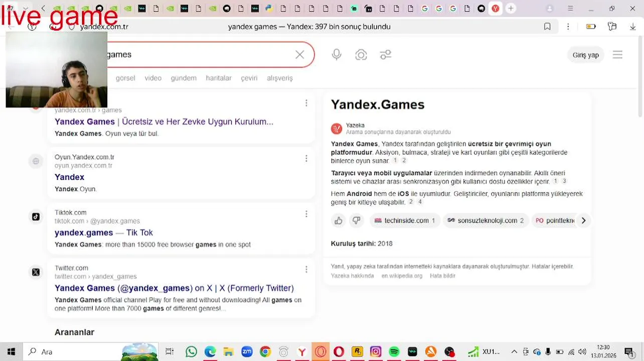Open camera image search icon

[x=361, y=55]
